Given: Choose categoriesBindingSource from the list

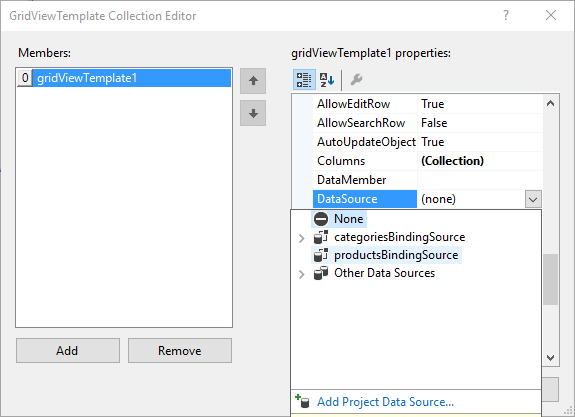Looking at the screenshot, I should pyautogui.click(x=399, y=237).
